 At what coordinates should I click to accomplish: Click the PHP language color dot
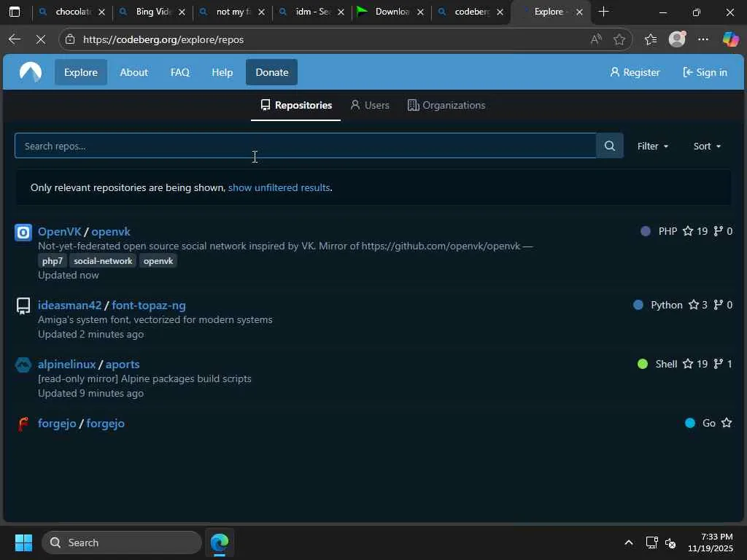(646, 231)
